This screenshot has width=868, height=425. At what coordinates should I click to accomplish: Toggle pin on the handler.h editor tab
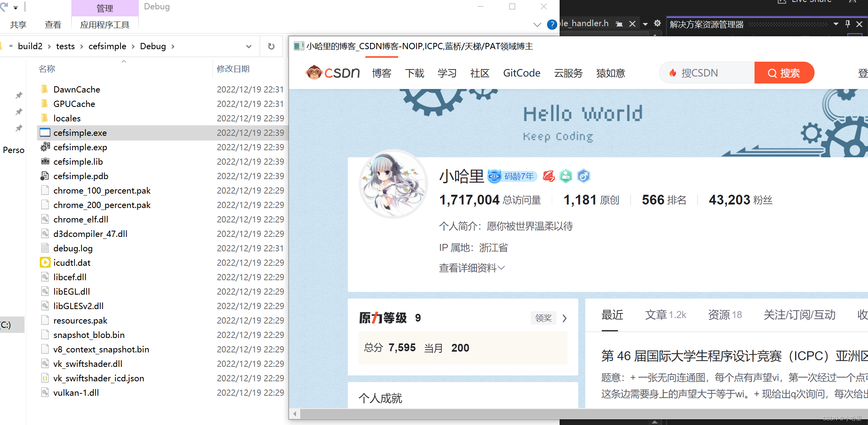[619, 24]
